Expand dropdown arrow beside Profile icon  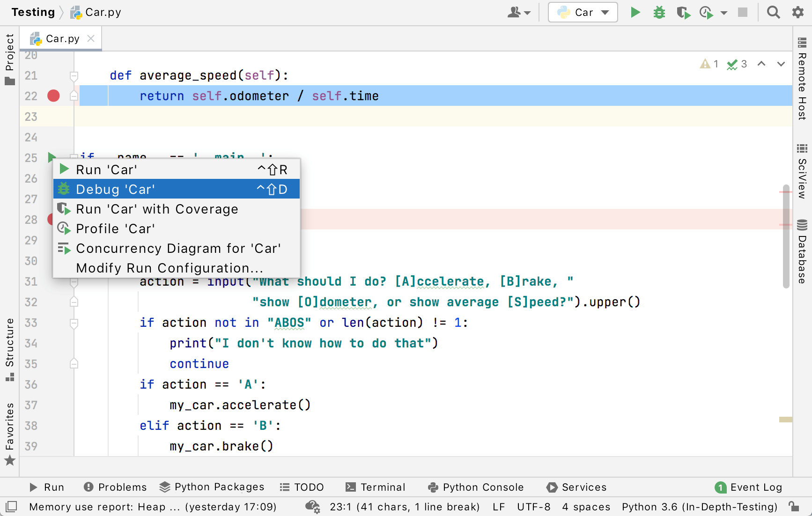(x=724, y=13)
